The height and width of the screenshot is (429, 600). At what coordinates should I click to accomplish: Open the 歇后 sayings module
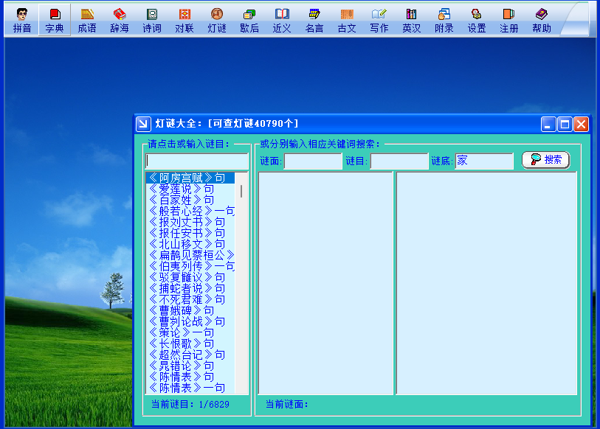249,20
